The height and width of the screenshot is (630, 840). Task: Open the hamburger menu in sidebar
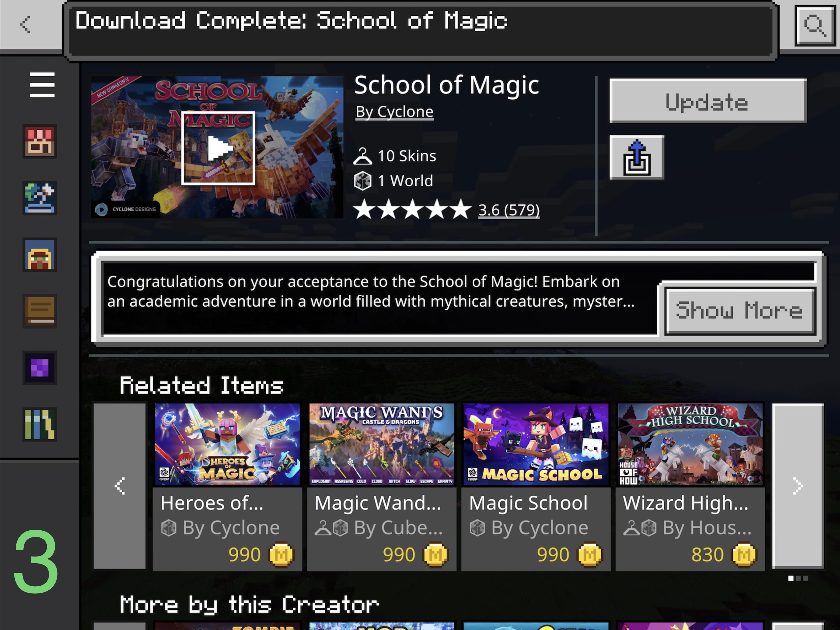pos(42,84)
